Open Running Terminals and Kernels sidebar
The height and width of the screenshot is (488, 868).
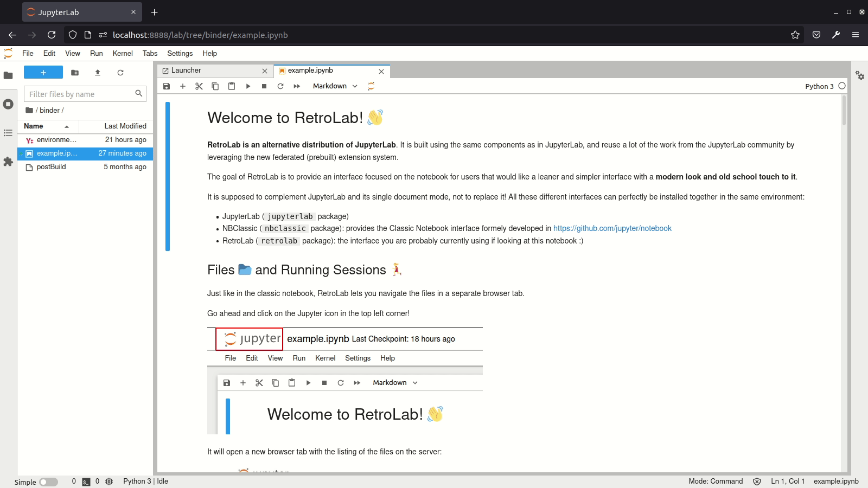[8, 104]
